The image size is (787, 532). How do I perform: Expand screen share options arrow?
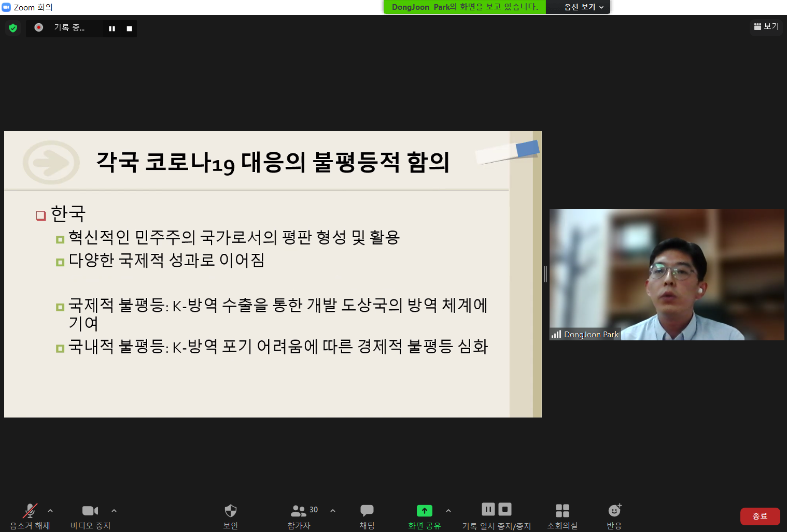pyautogui.click(x=448, y=511)
